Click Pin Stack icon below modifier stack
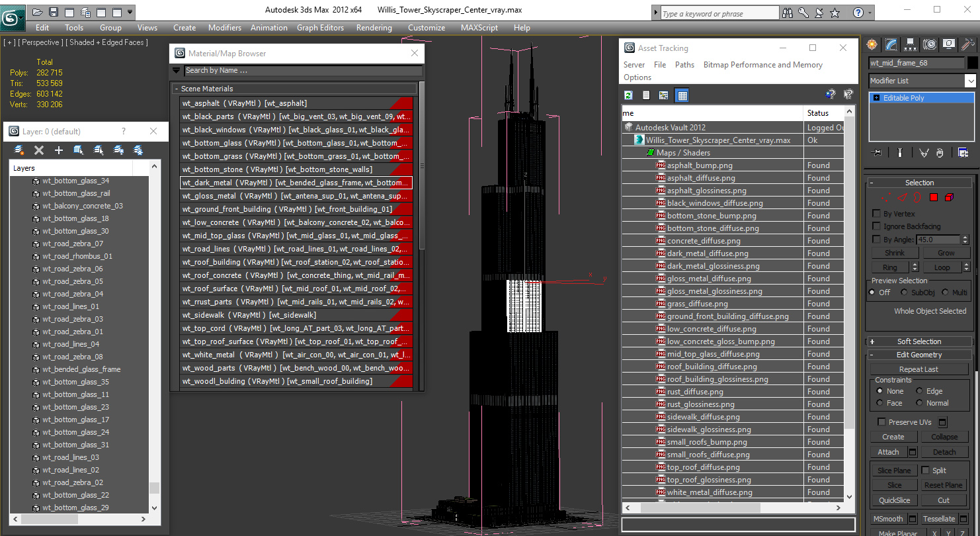This screenshot has height=536, width=980. (878, 153)
